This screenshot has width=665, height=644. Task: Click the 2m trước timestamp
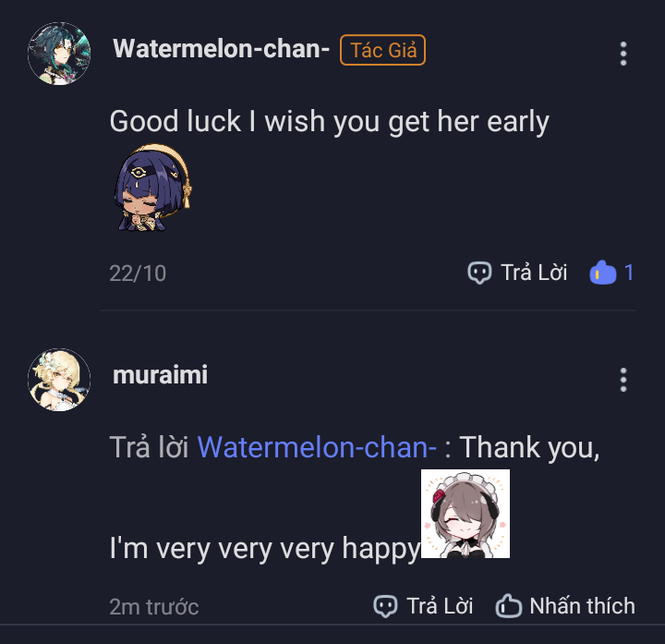tap(154, 607)
